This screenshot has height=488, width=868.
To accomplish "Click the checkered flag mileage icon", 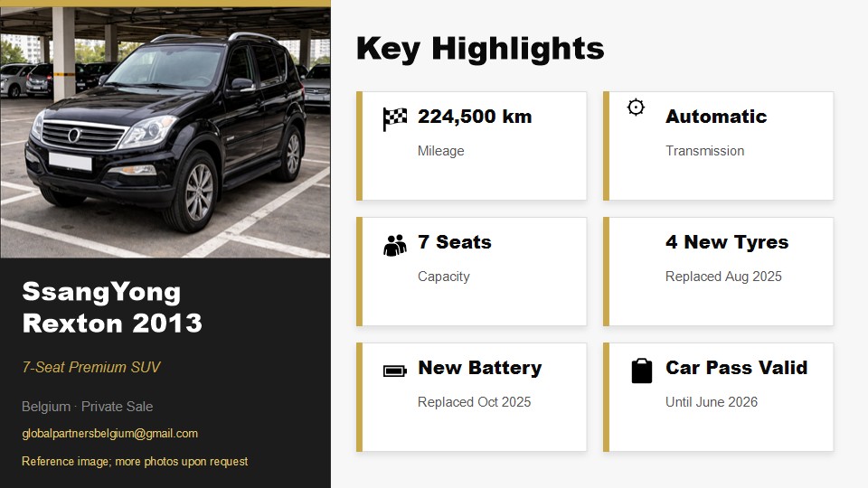I will coord(395,118).
